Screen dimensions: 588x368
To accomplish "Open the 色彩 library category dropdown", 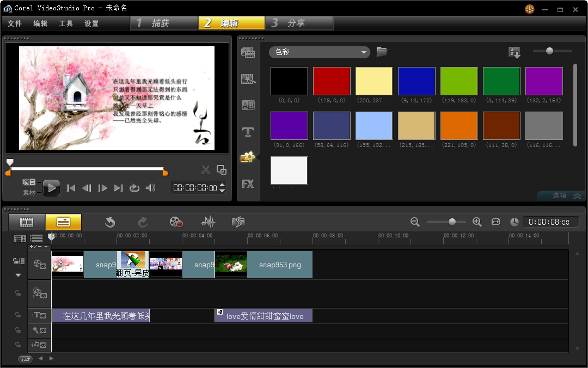I will (320, 52).
